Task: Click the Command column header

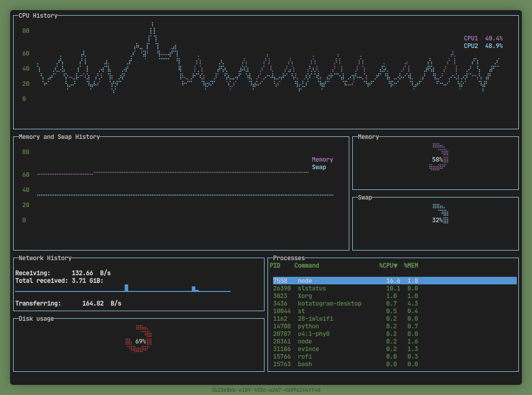Action: (x=307, y=266)
